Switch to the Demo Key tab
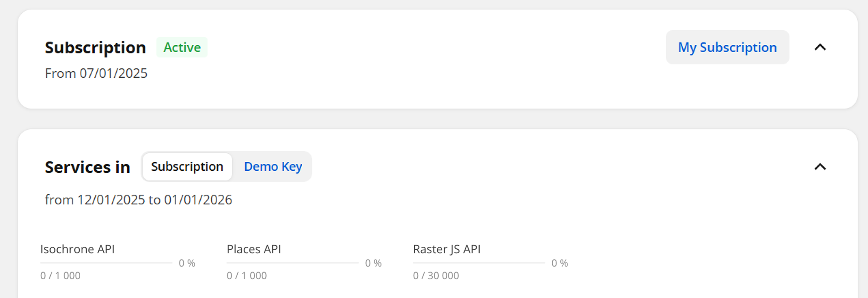Viewport: 868px width, 298px height. click(273, 167)
